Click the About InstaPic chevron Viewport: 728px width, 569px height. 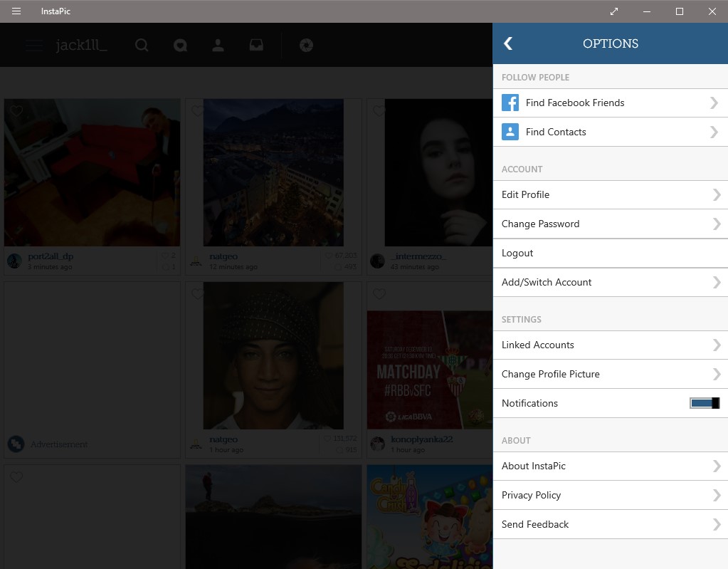click(x=717, y=466)
